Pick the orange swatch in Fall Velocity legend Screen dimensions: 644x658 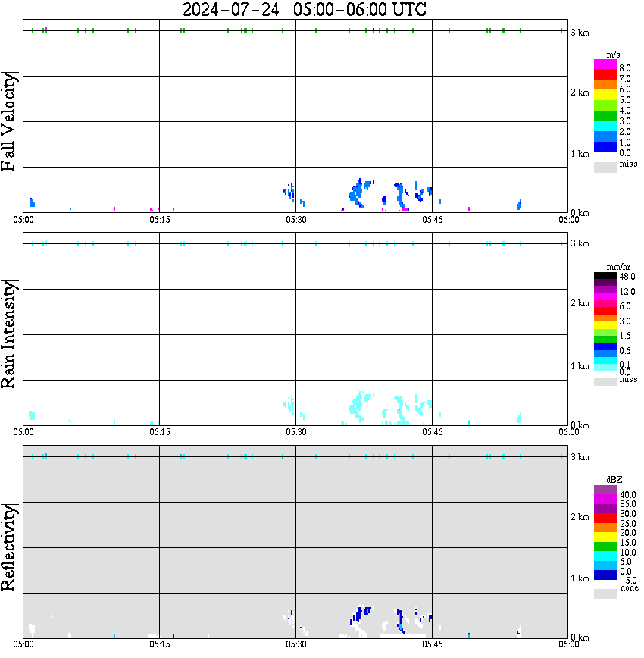coord(605,84)
